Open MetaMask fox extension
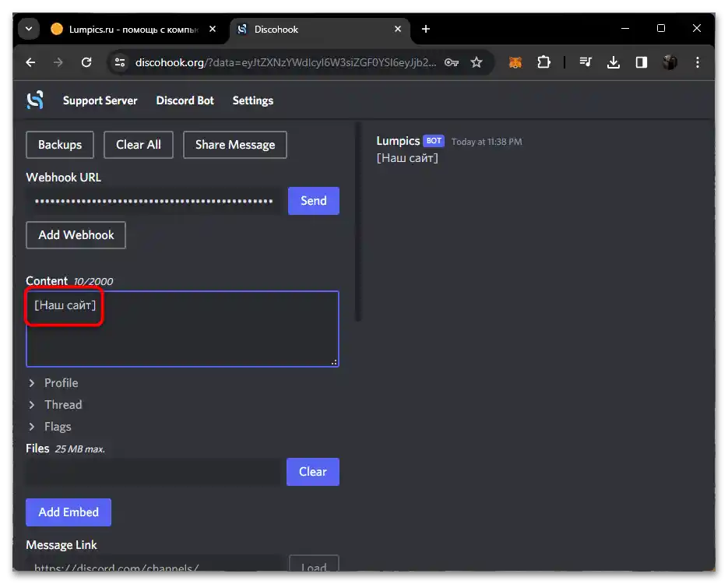The width and height of the screenshot is (728, 584). pyautogui.click(x=515, y=62)
